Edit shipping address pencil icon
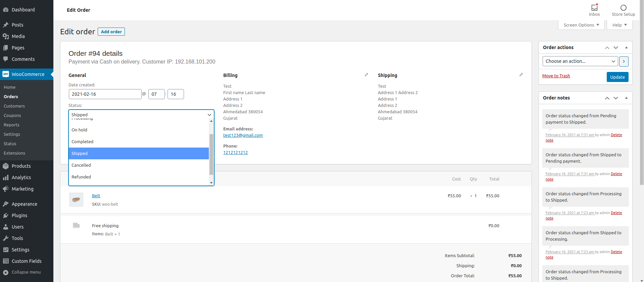This screenshot has height=282, width=644. coord(521,75)
